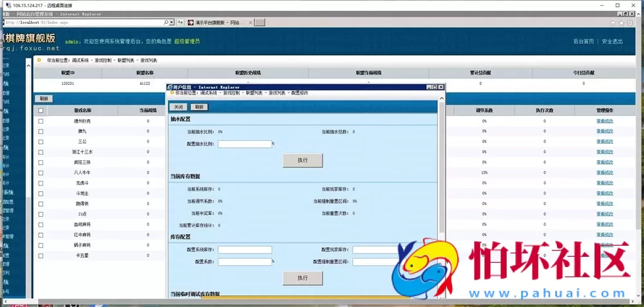Check the box for 跑得快
644x307 pixels.
click(x=41, y=203)
